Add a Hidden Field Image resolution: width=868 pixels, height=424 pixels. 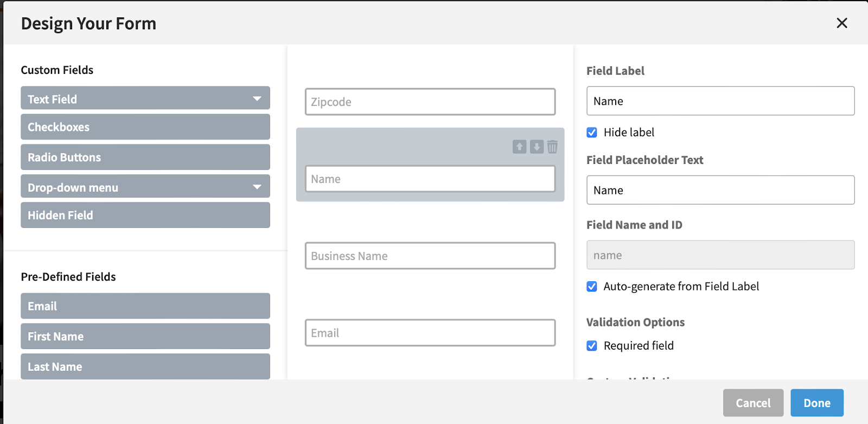pos(145,215)
